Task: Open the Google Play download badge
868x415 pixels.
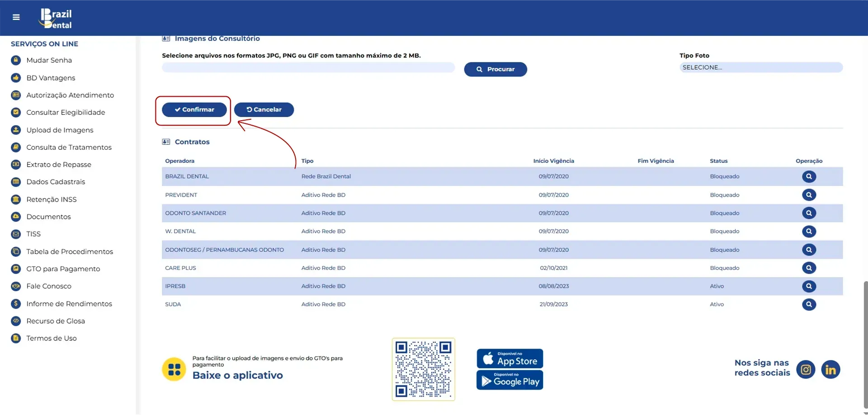Action: tap(509, 380)
